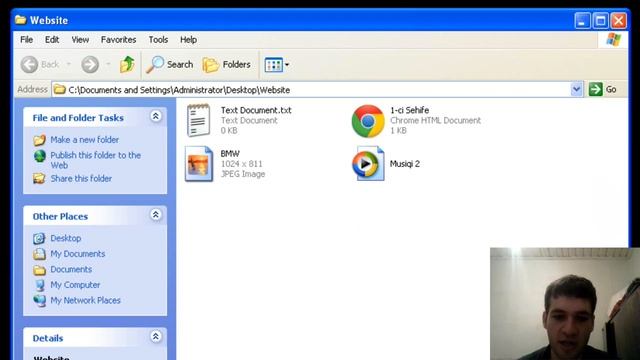Open My Documents link
The image size is (640, 360).
78,254
